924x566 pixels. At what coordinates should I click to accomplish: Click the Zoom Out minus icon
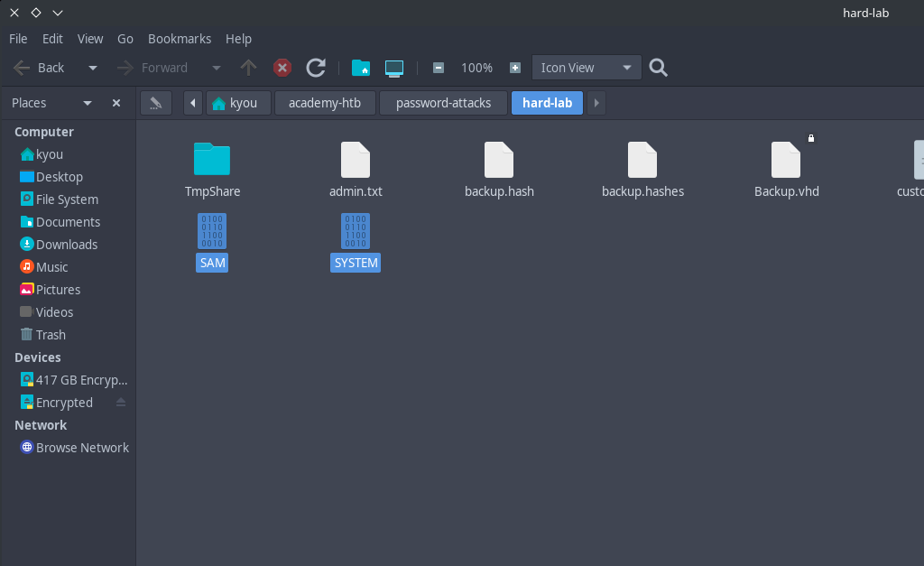(x=439, y=68)
